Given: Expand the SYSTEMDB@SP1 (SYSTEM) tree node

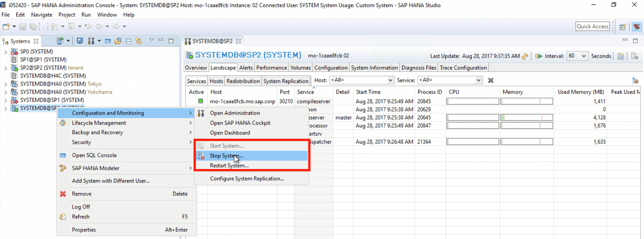Looking at the screenshot, I should click(x=5, y=100).
